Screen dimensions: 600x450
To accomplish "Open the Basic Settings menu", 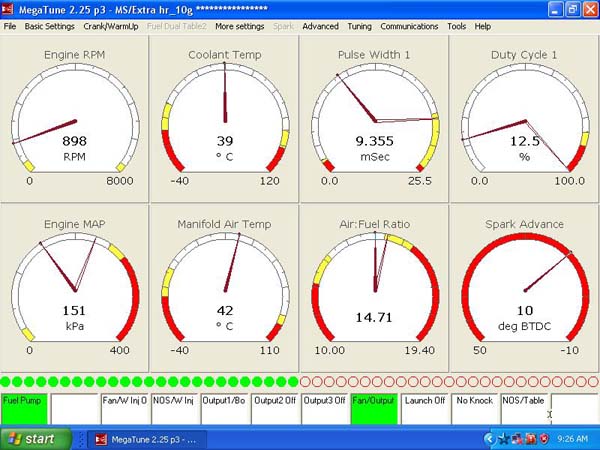I will click(49, 26).
